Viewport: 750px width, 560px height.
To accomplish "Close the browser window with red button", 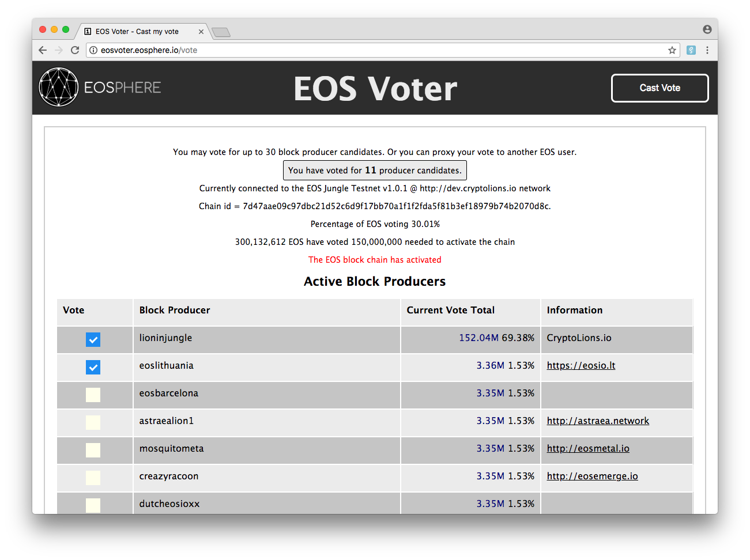I will [43, 29].
